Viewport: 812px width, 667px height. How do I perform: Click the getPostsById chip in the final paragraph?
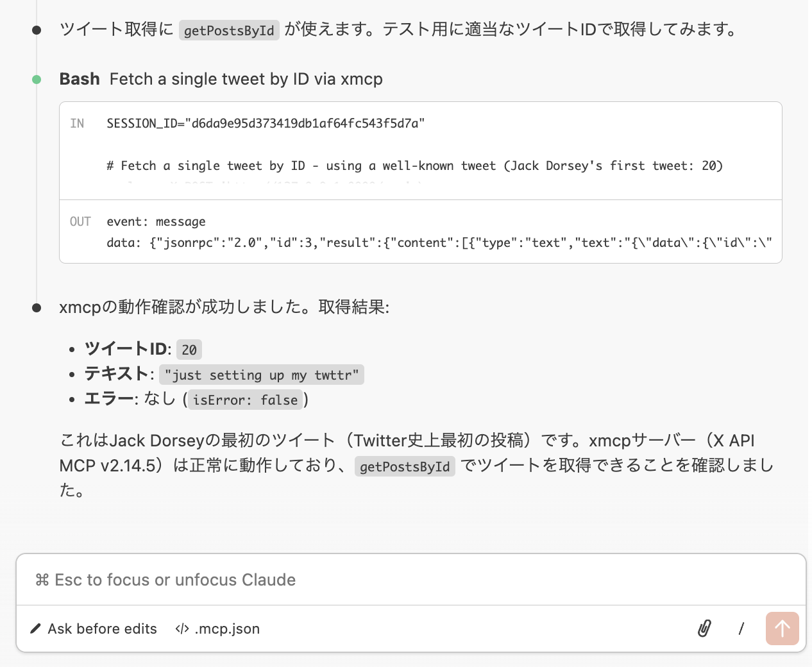[x=405, y=466]
